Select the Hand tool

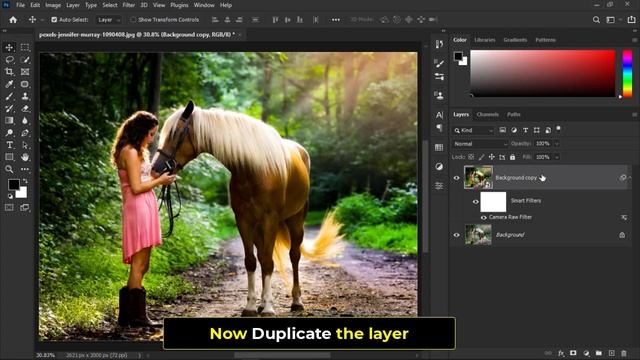[25, 157]
